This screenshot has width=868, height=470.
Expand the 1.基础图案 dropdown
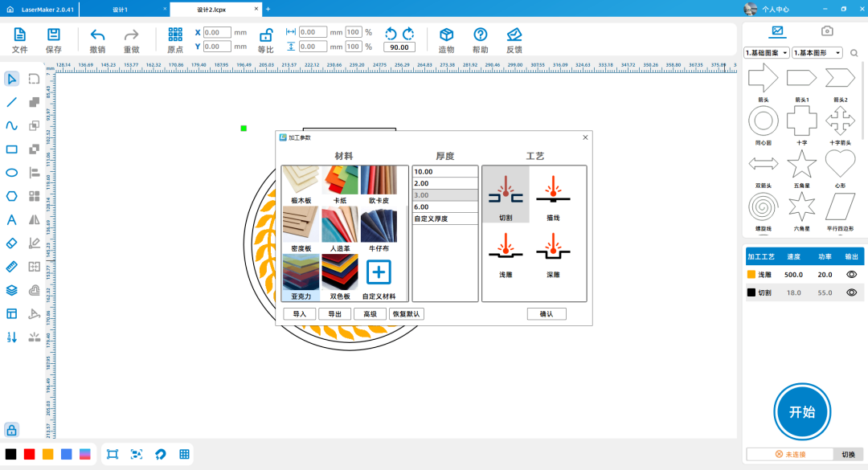[x=767, y=53]
